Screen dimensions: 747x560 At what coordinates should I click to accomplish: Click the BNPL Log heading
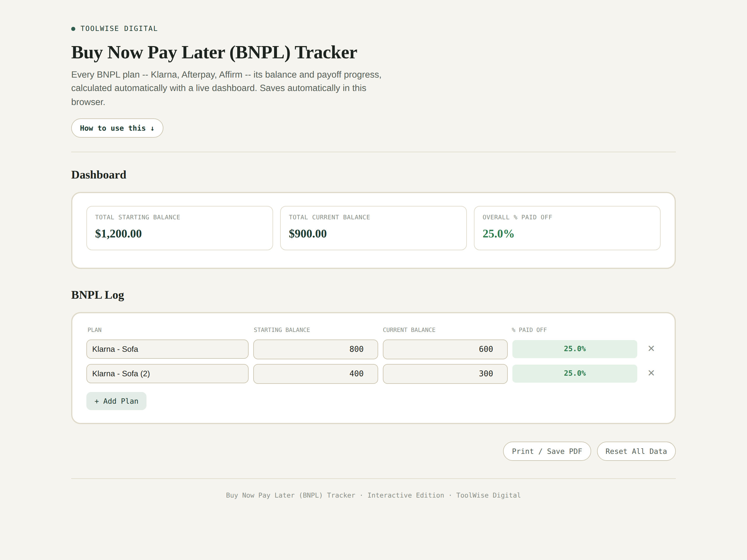(97, 295)
